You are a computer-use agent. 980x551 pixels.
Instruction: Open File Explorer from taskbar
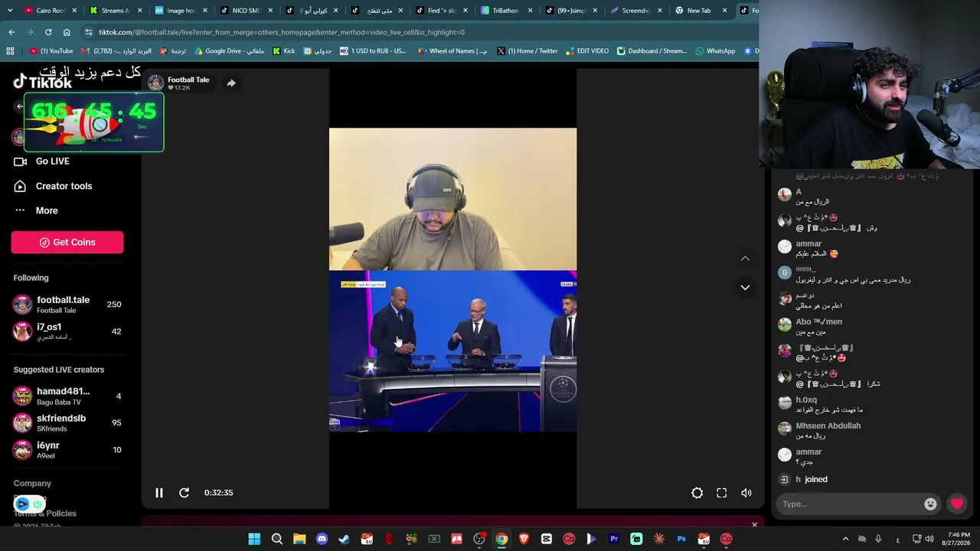tap(299, 540)
